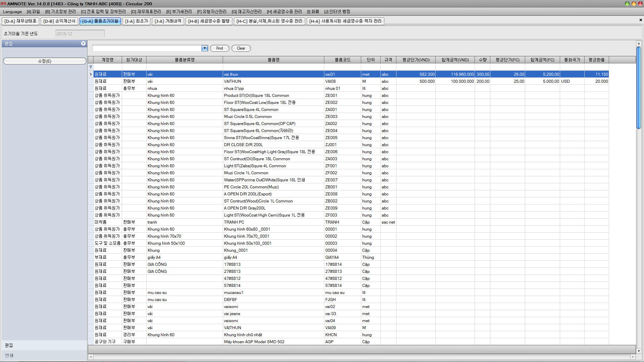Click the row indicator arrow of vai thun

coord(91,74)
